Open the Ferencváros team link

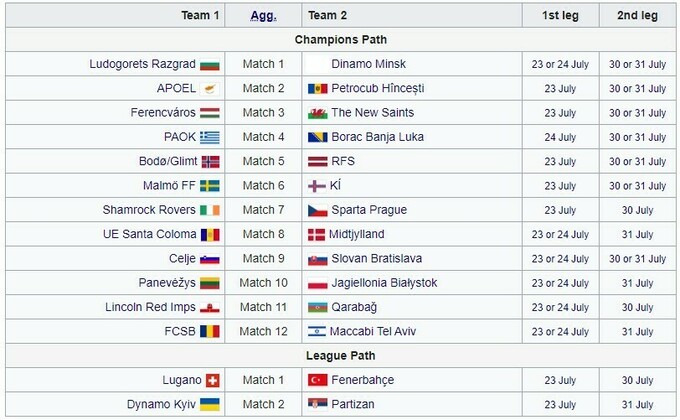pos(163,113)
